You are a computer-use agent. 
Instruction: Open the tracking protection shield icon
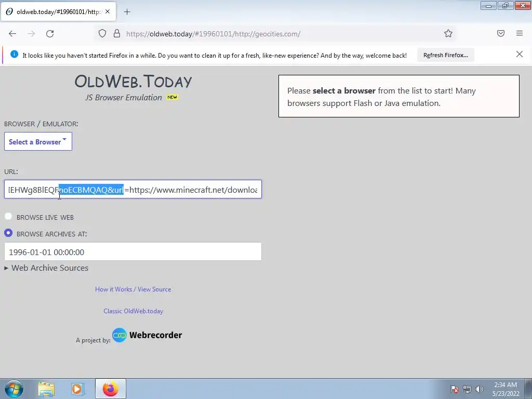[x=102, y=34]
